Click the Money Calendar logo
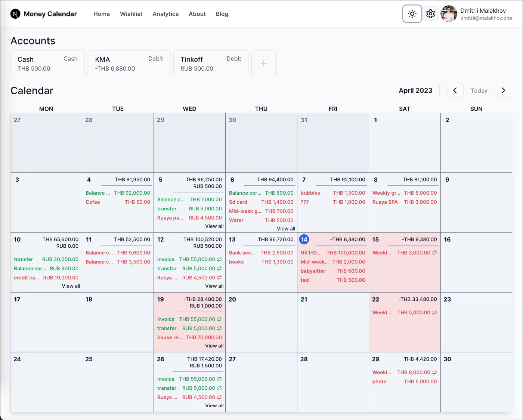Viewport: 523px width, 420px height. pyautogui.click(x=44, y=14)
